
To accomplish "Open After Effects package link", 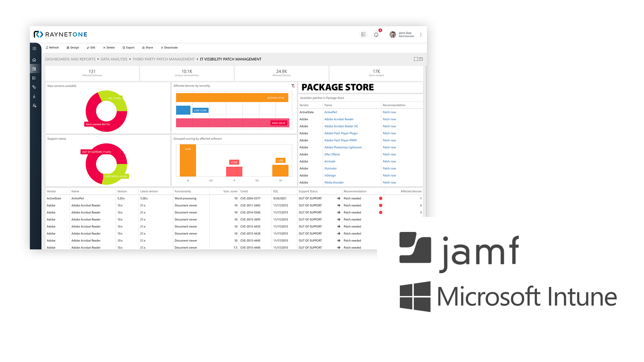I will (x=332, y=155).
